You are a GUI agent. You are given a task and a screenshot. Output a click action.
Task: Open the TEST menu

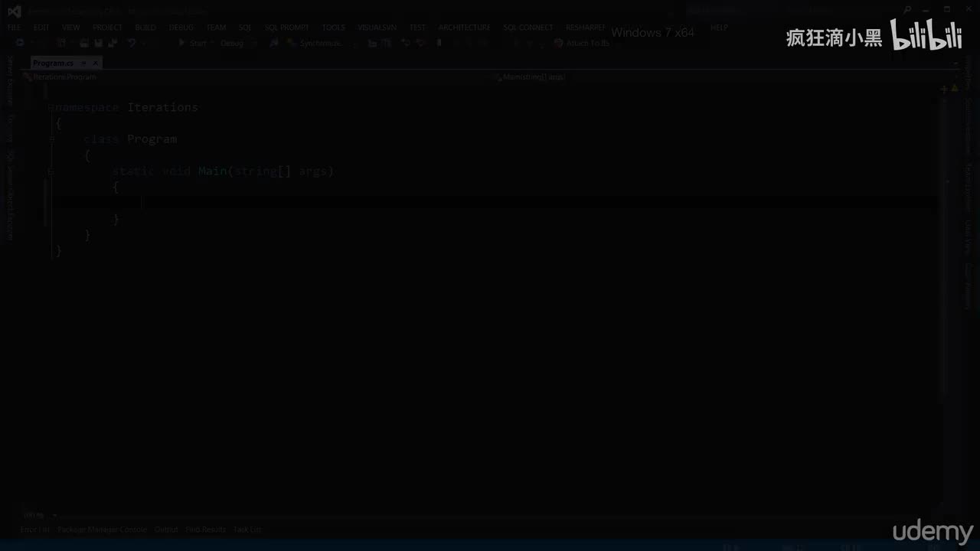click(417, 28)
